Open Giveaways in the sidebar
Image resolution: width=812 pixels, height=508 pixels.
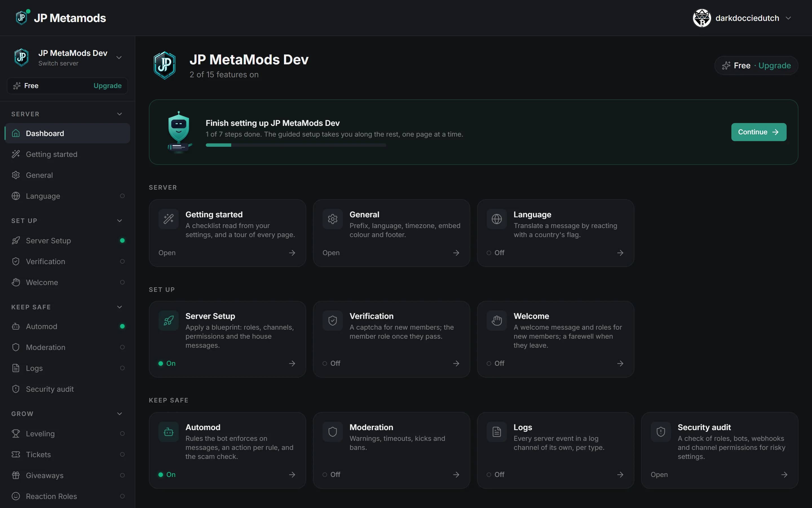tap(67, 475)
